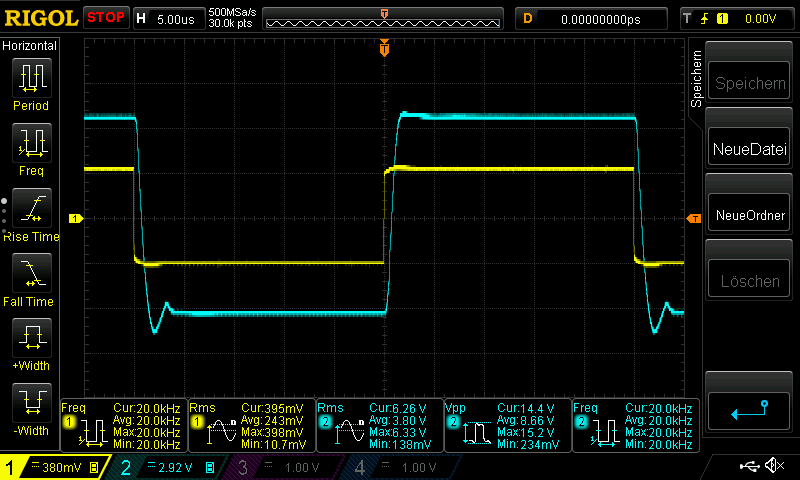Image resolution: width=800 pixels, height=480 pixels.
Task: Click the RIGOL logo
Action: tap(41, 19)
